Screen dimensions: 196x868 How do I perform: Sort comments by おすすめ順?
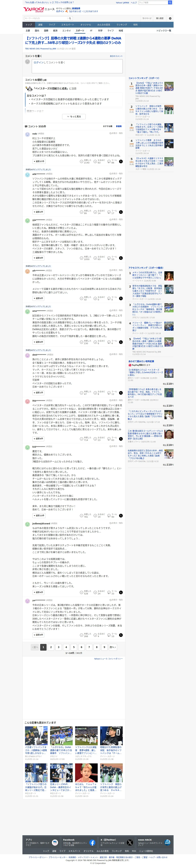pyautogui.click(x=108, y=126)
